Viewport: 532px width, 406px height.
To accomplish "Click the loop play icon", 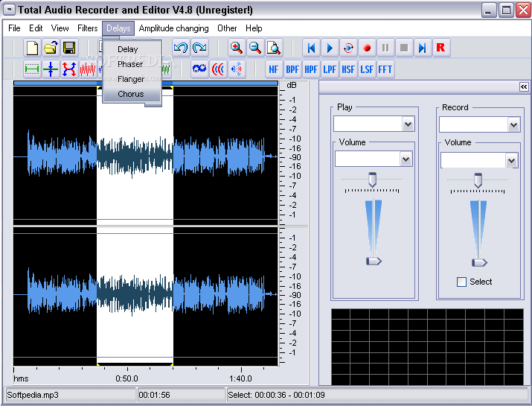I will (x=348, y=48).
